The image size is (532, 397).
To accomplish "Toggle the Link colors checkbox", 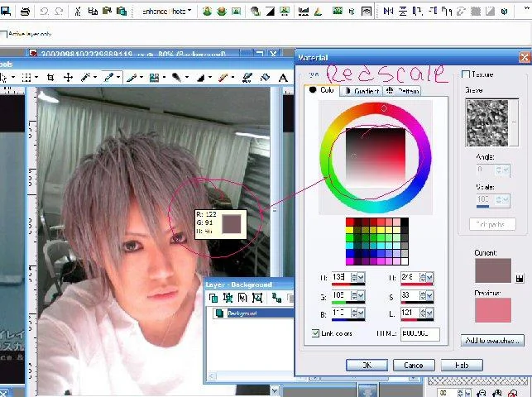I will coord(315,333).
